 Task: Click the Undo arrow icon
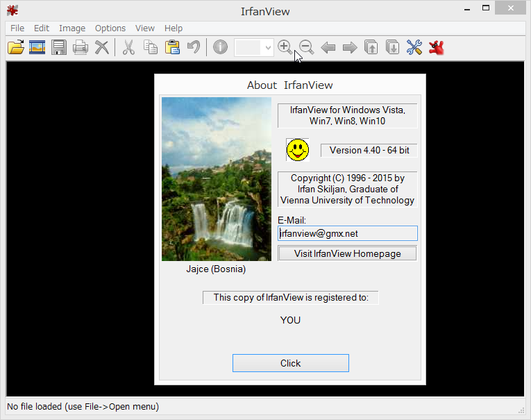194,47
